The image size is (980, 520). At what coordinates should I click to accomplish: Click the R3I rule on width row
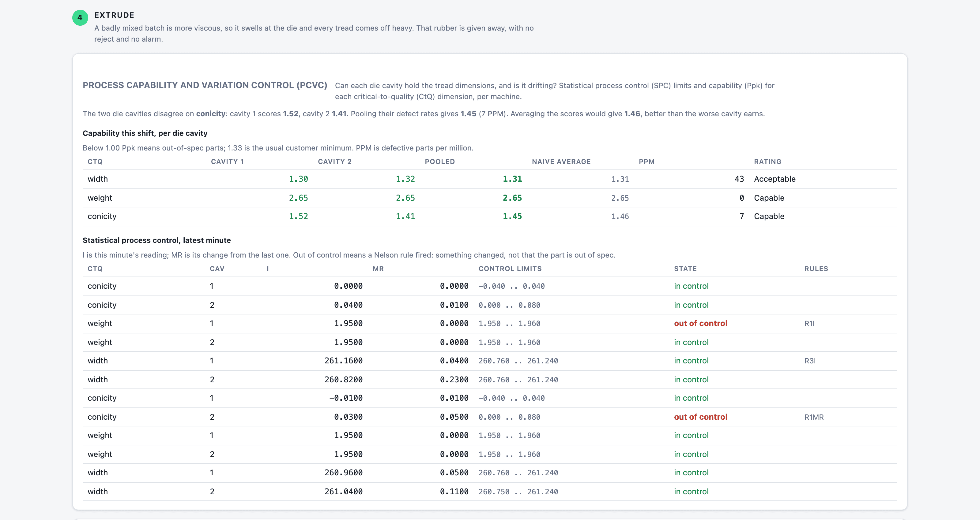810,361
